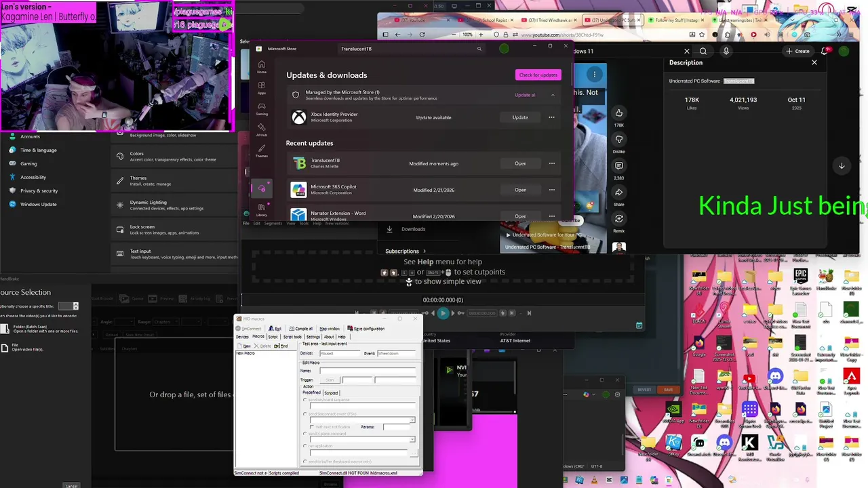Image resolution: width=868 pixels, height=488 pixels.
Task: Click the Microsoft Store search field
Action: tap(410, 49)
